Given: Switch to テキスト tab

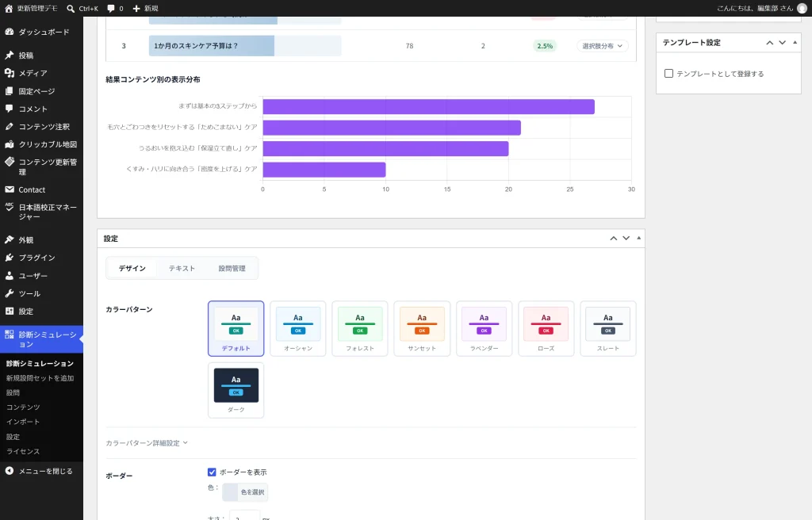Looking at the screenshot, I should tap(182, 268).
